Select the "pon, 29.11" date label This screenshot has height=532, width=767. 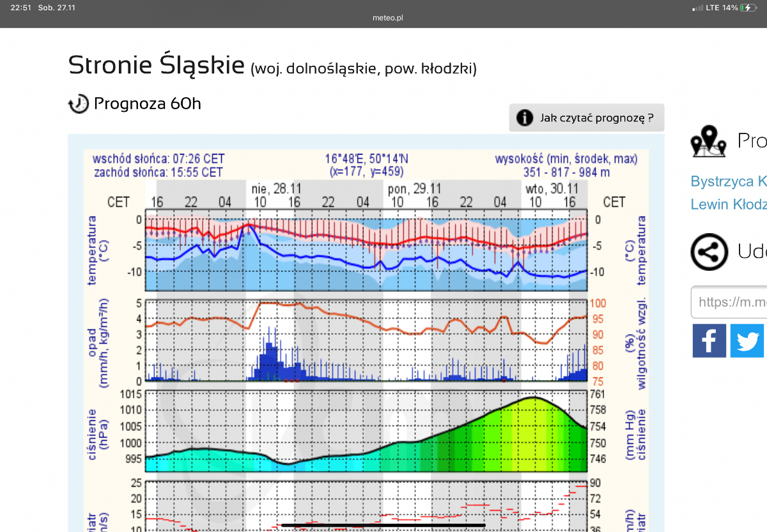[414, 189]
